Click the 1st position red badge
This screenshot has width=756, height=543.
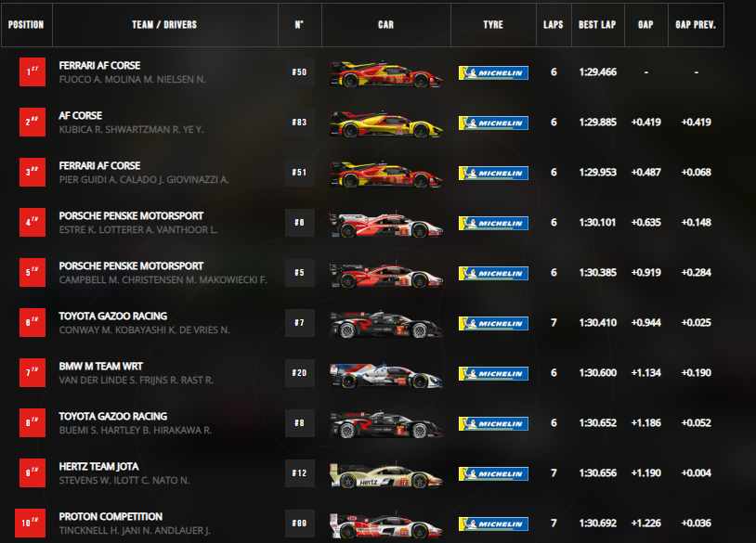point(33,71)
